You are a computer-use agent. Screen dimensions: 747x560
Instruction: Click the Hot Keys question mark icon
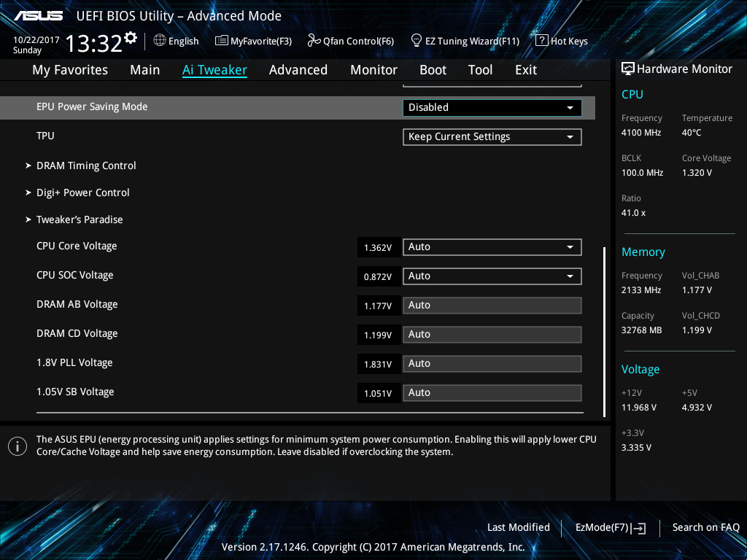542,40
